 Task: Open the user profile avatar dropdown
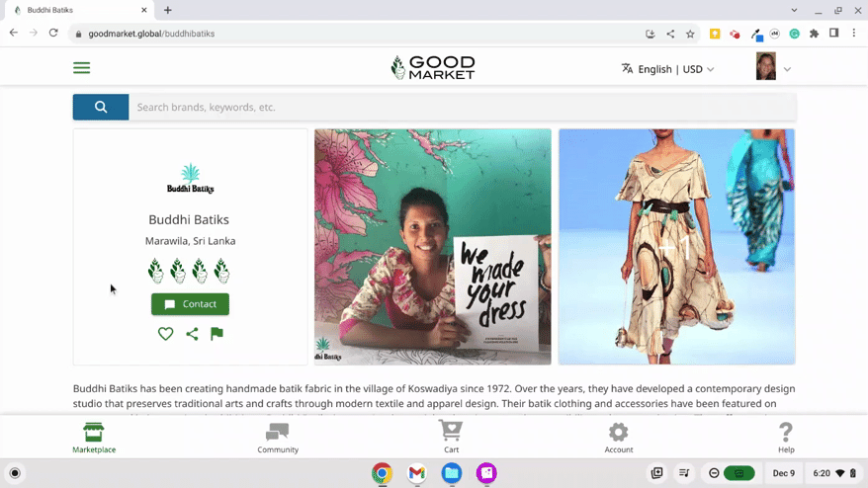point(772,68)
